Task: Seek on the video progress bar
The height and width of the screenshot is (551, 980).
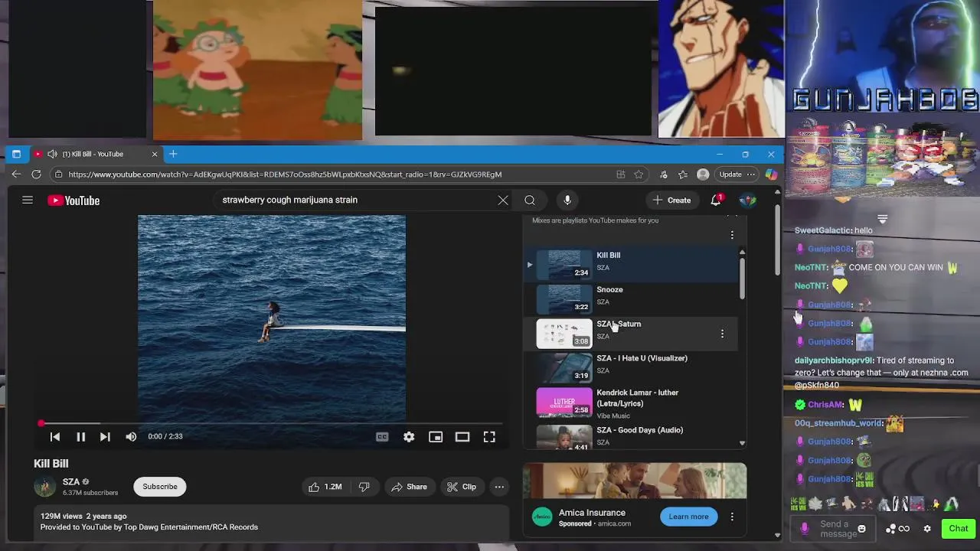Action: (x=272, y=423)
